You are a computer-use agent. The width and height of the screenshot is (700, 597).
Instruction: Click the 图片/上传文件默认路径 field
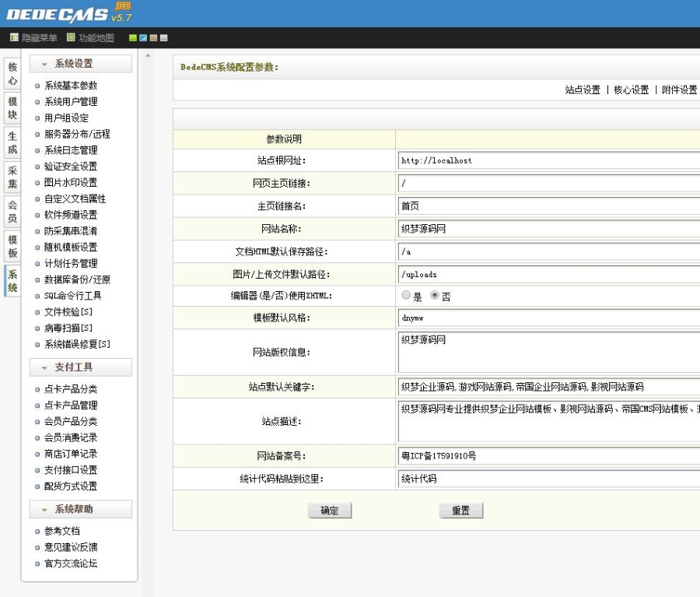pyautogui.click(x=548, y=274)
